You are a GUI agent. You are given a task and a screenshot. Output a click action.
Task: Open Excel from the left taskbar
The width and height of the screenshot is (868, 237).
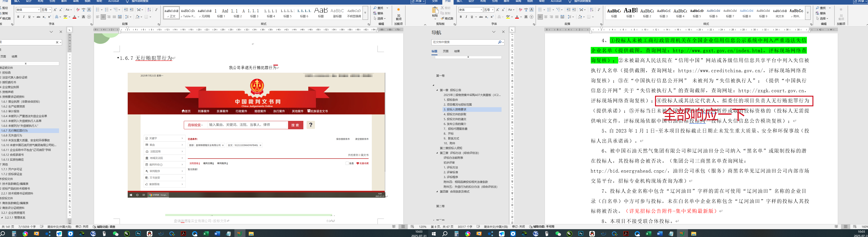coord(206,234)
